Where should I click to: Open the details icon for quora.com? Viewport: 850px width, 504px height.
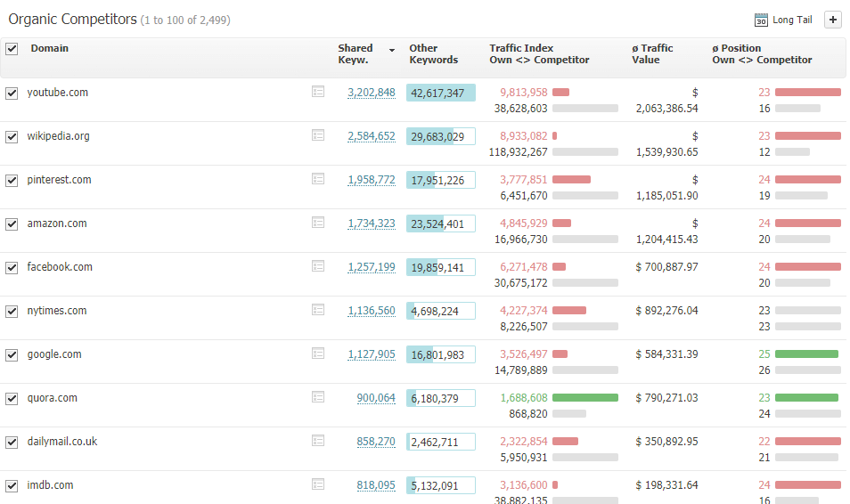pos(318,396)
